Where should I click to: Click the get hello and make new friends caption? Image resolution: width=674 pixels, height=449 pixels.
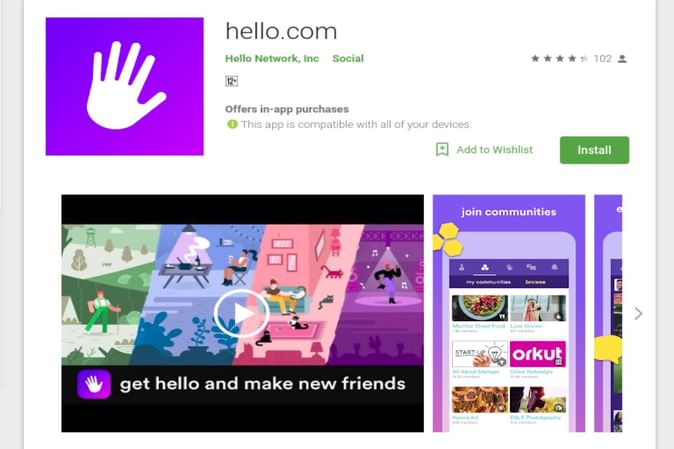coord(263,384)
